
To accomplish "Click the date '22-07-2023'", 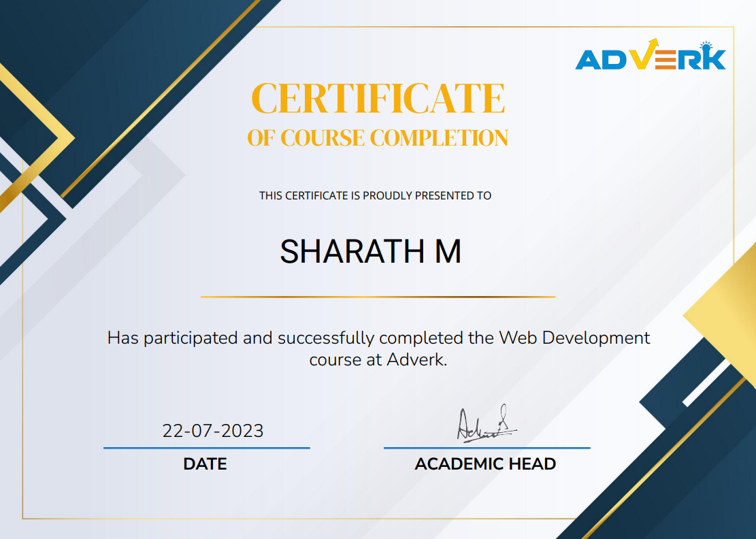I will [212, 431].
